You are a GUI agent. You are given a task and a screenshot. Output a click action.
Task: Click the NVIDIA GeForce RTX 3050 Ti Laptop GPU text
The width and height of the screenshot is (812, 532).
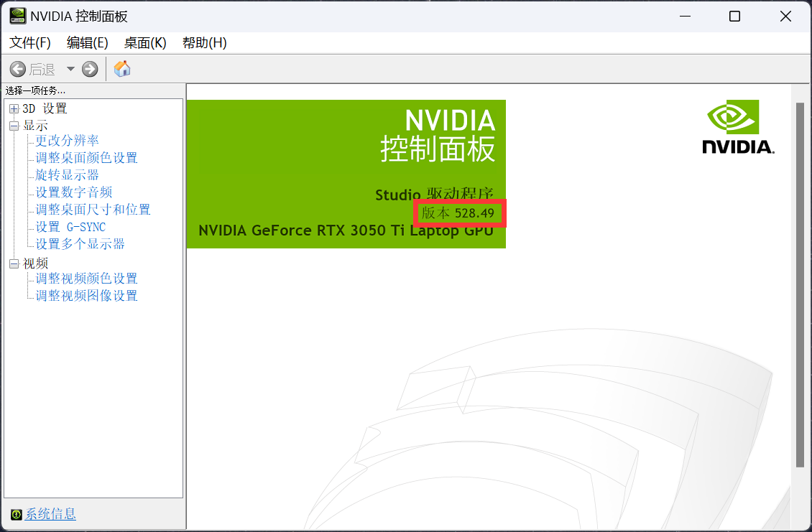[x=346, y=230]
